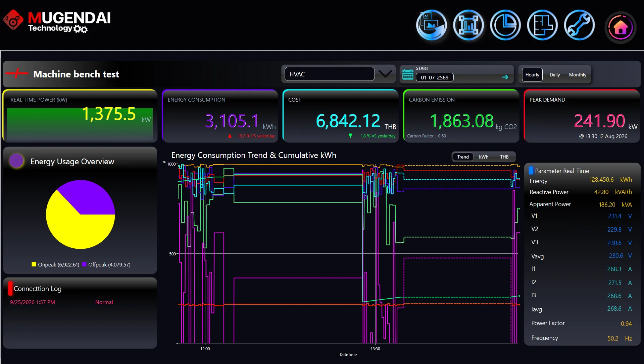The image size is (644, 364).
Task: Click the Power Factor 0.94 value
Action: [626, 323]
